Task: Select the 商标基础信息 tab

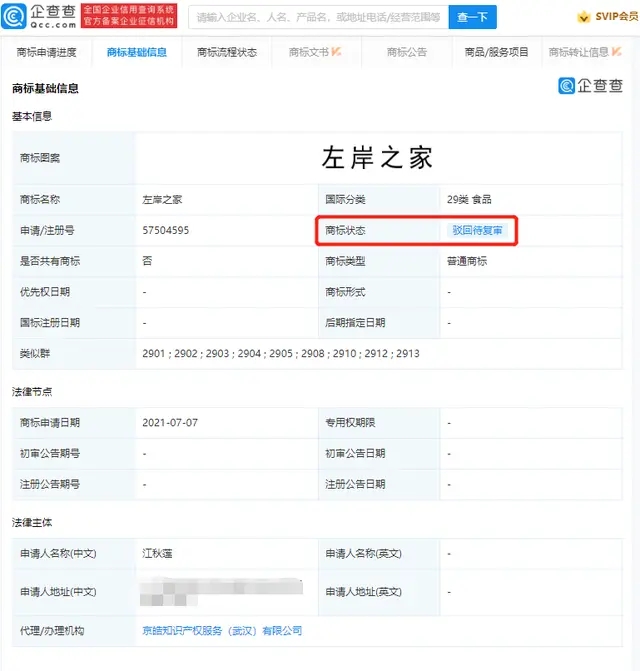Action: [x=136, y=52]
